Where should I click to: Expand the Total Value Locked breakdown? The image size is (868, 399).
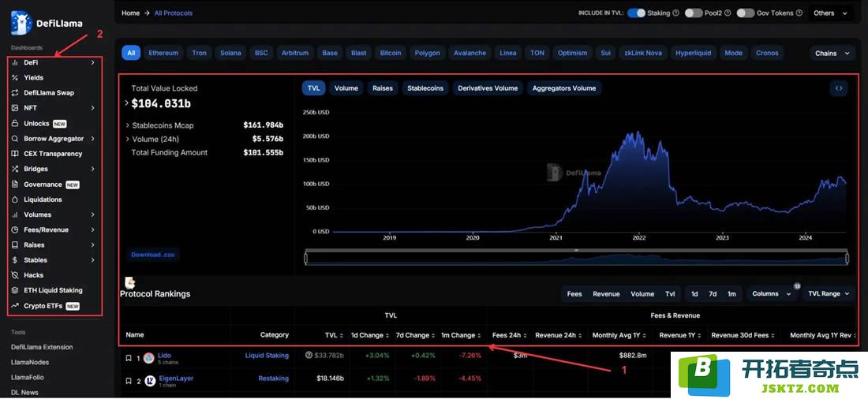127,103
